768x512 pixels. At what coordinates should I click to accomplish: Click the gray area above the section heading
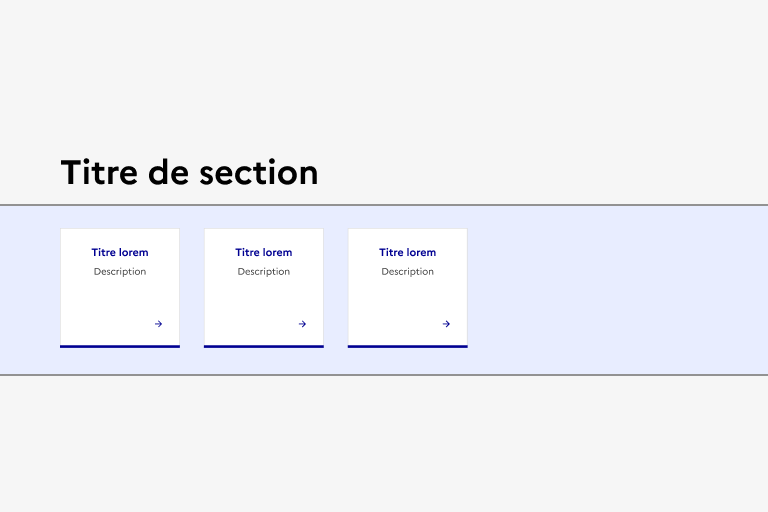point(384,70)
